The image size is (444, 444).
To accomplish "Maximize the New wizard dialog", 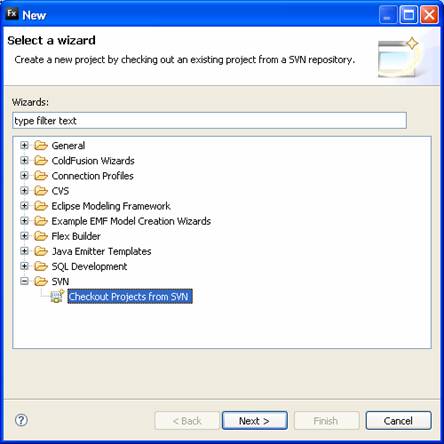I will click(x=409, y=15).
